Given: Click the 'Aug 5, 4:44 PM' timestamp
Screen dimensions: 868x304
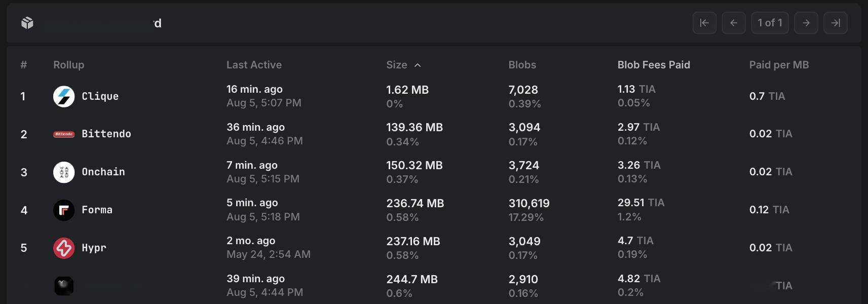Looking at the screenshot, I should pos(265,292).
